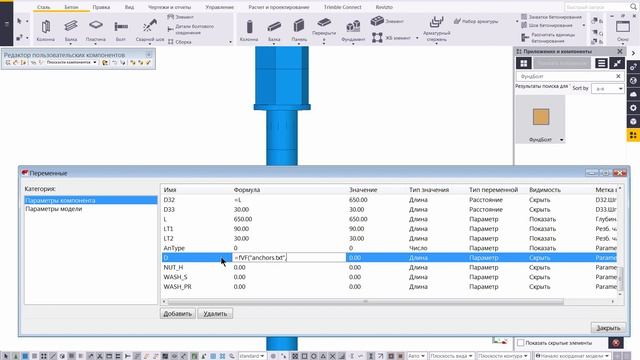Open the Правка ribbon tab
Viewport: 640px width, 360px height.
(101, 7)
